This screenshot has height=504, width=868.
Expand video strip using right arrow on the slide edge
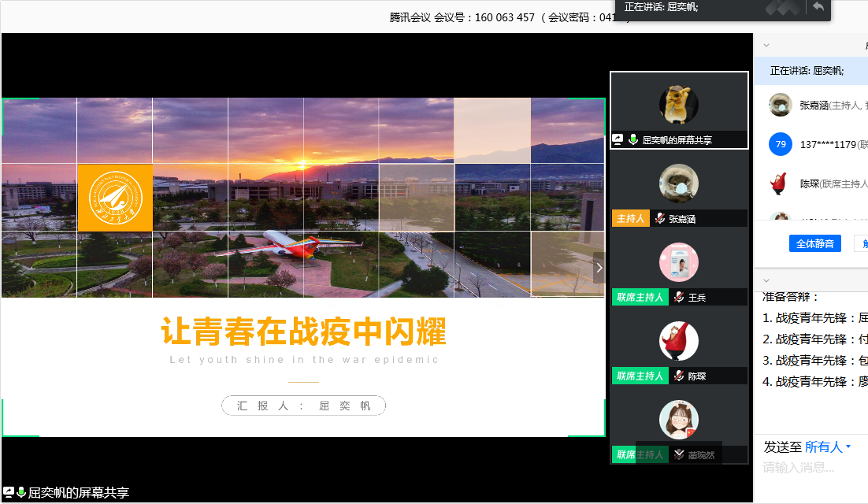tap(599, 268)
